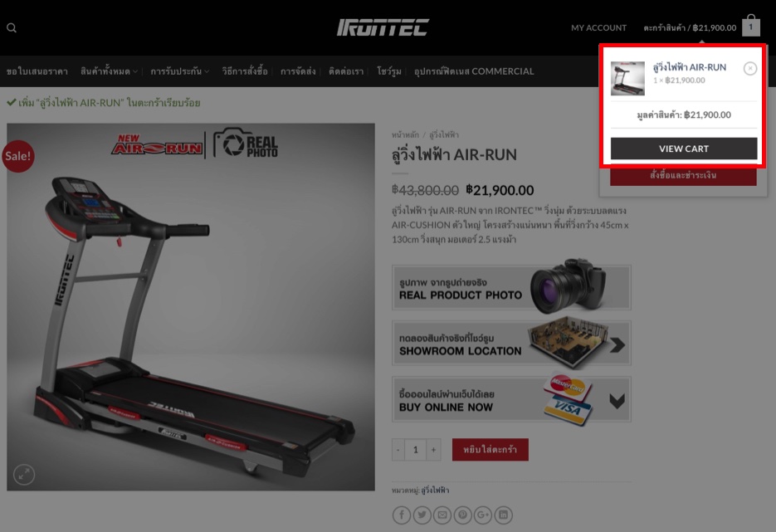Image resolution: width=776 pixels, height=532 pixels.
Task: Open Showroom Location banner
Action: coord(512,343)
